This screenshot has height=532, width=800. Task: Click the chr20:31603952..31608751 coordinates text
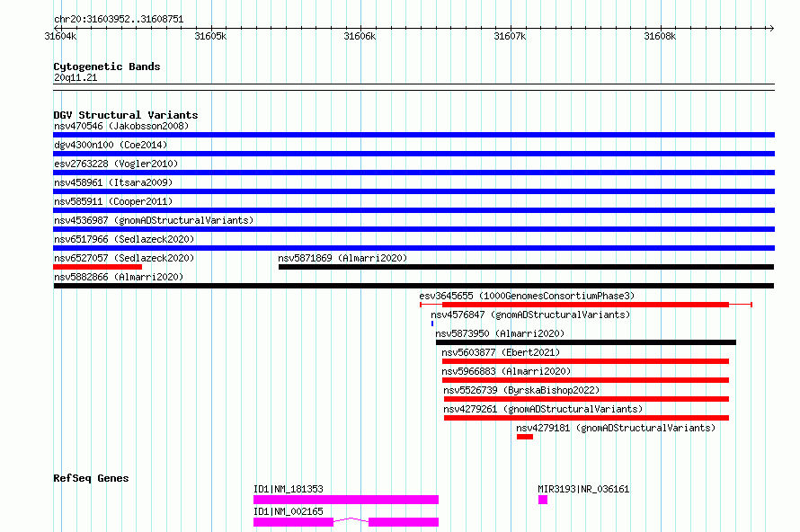point(119,19)
